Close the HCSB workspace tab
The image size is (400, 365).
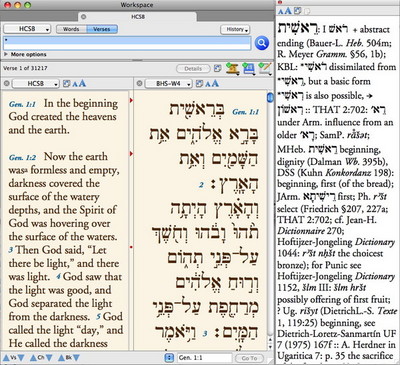coord(84,16)
